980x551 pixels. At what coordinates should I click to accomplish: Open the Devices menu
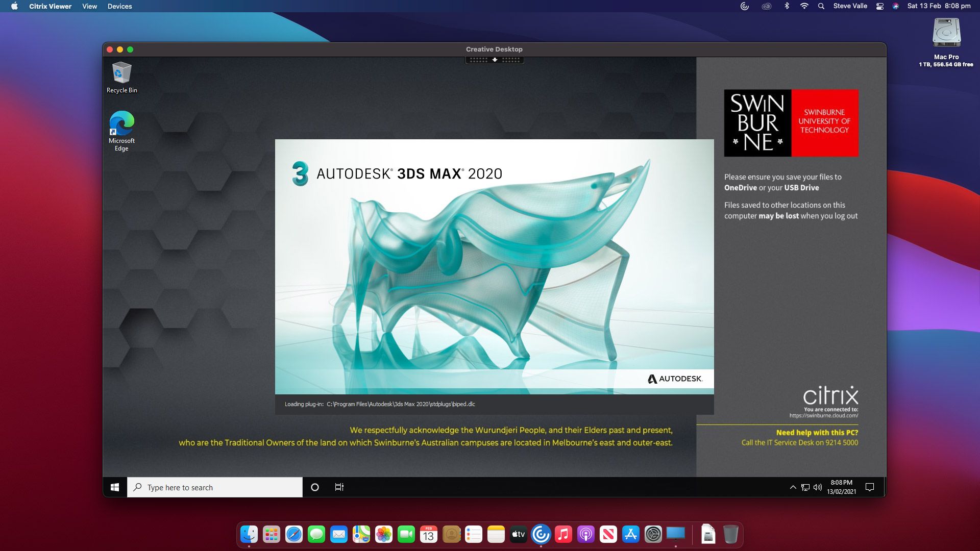click(x=119, y=6)
